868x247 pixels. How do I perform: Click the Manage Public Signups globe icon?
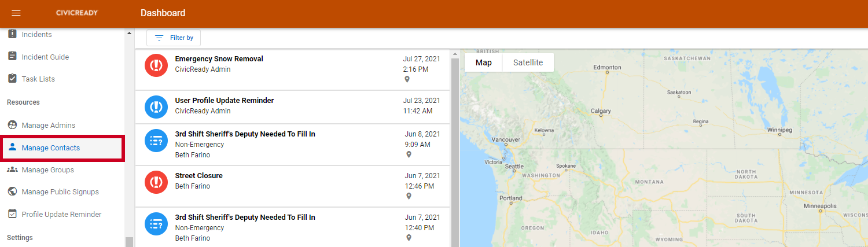(x=12, y=191)
